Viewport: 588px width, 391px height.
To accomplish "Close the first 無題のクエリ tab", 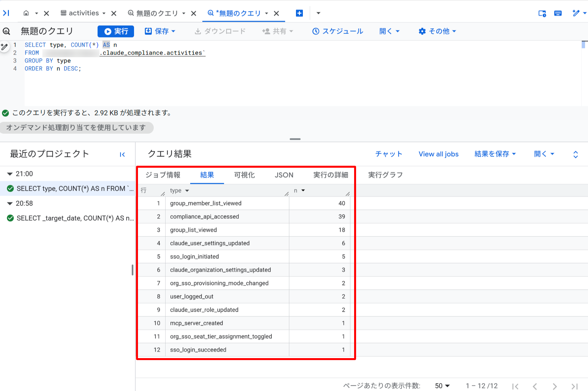I will click(x=193, y=13).
